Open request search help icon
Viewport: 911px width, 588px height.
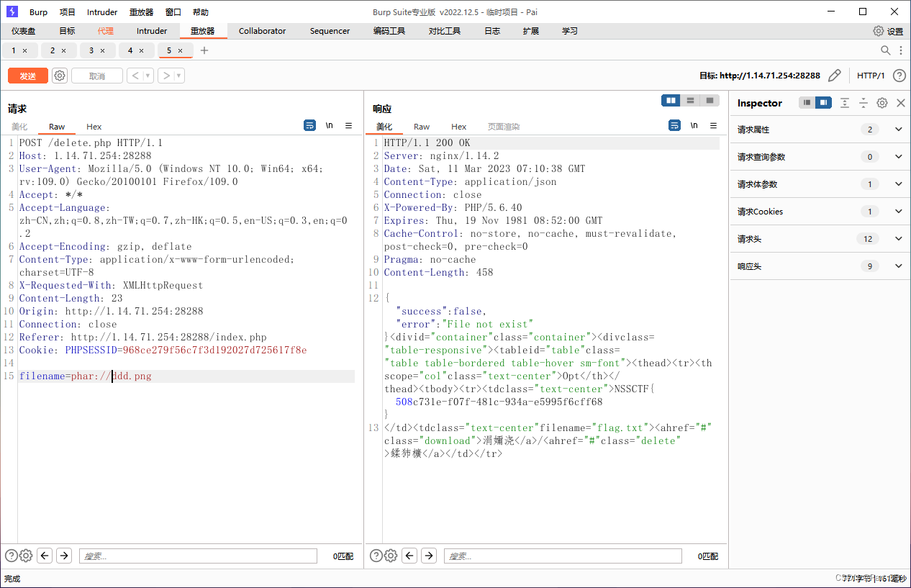[11, 556]
